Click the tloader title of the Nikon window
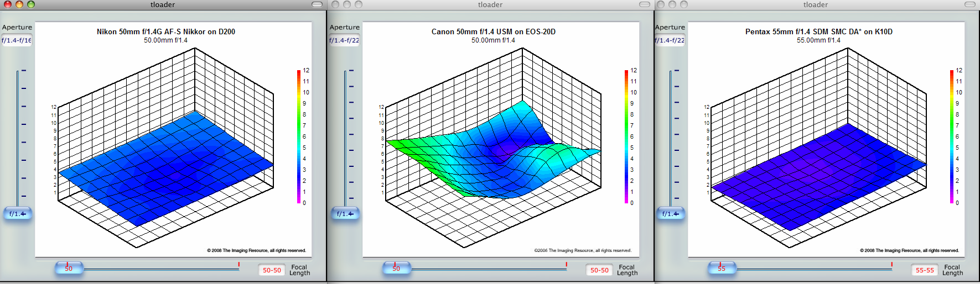This screenshot has width=980, height=284. (163, 4)
